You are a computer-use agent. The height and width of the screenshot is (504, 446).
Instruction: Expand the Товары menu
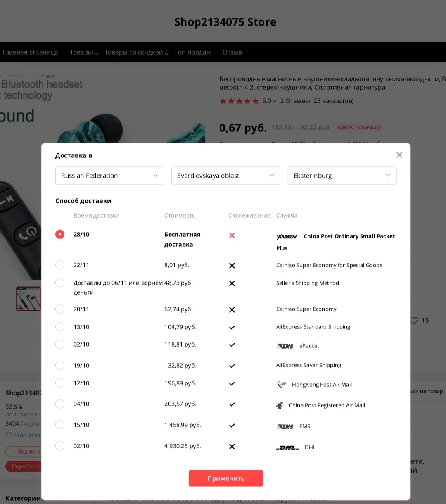click(x=84, y=52)
